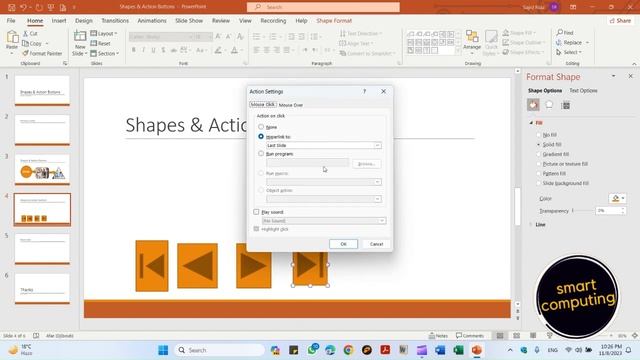Open the Effects tab icon in Format Shape

tap(549, 105)
